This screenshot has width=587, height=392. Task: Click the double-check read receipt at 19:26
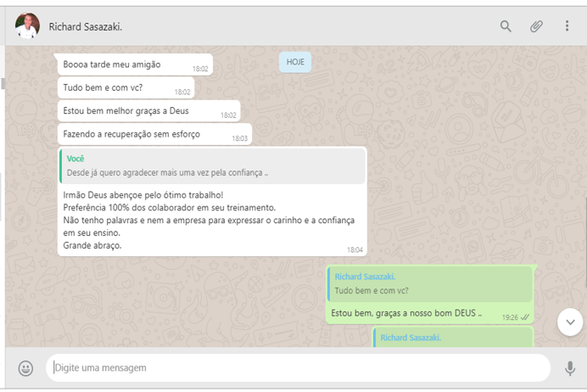tap(525, 317)
